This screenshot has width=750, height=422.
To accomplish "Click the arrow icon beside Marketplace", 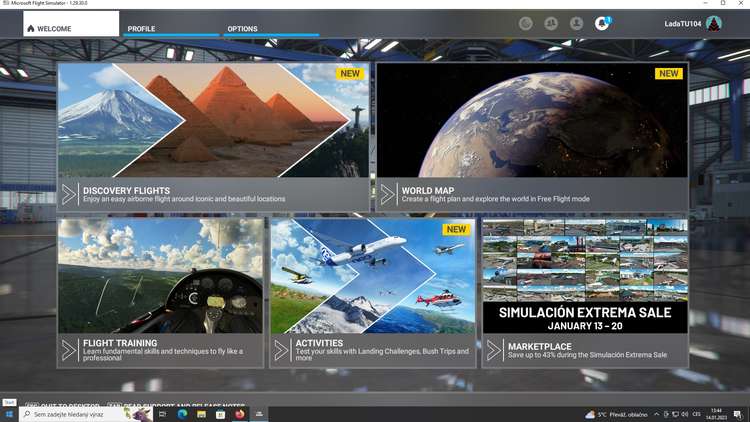I will tap(494, 349).
